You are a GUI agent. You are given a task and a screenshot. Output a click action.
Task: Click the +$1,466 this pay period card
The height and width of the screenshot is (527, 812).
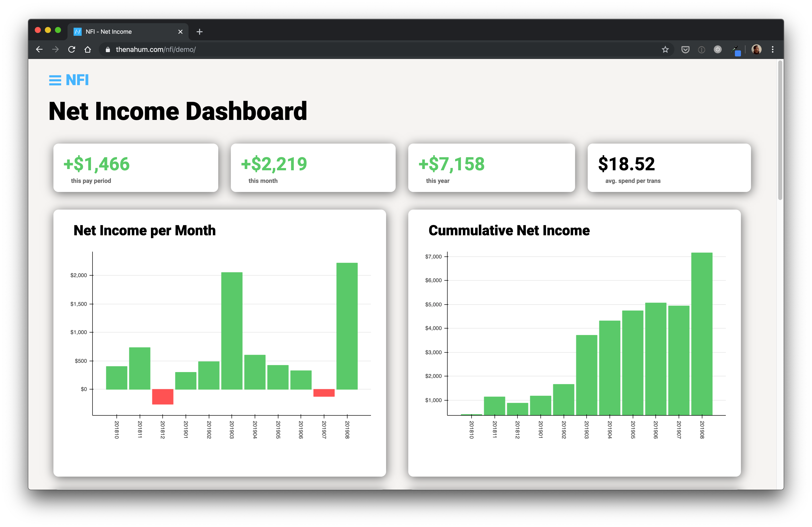tap(135, 168)
